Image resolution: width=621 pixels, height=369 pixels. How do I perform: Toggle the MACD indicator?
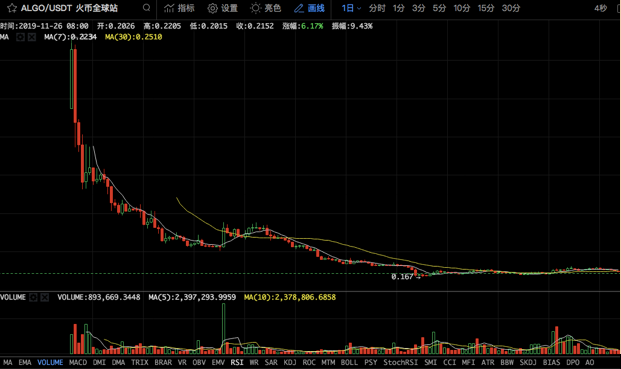coord(78,362)
